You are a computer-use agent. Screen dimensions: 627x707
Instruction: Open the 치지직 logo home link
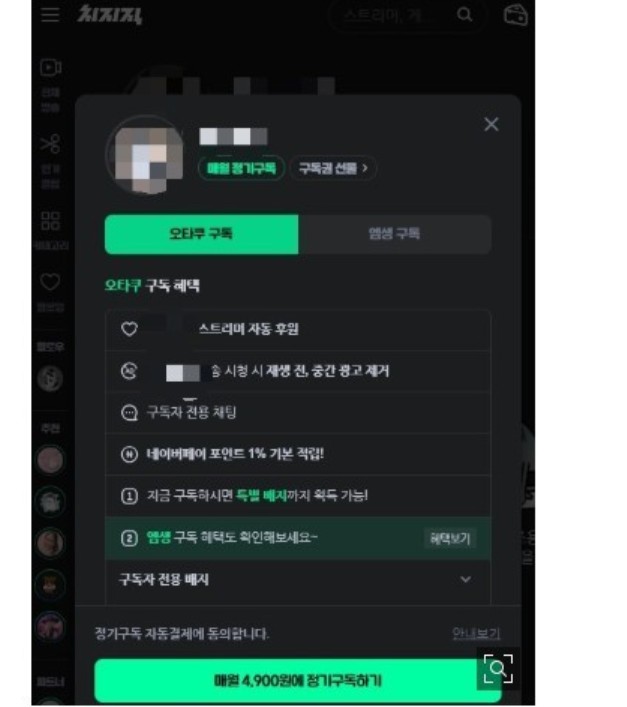coord(110,14)
